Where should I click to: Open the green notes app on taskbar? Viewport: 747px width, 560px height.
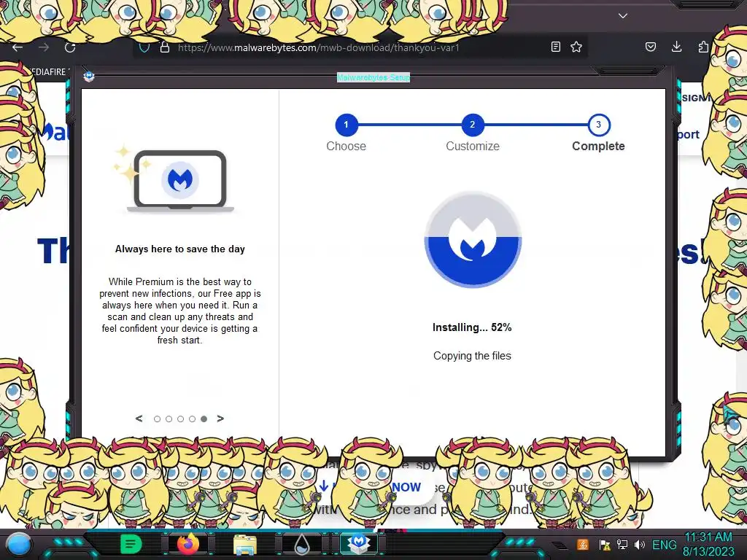point(131,544)
